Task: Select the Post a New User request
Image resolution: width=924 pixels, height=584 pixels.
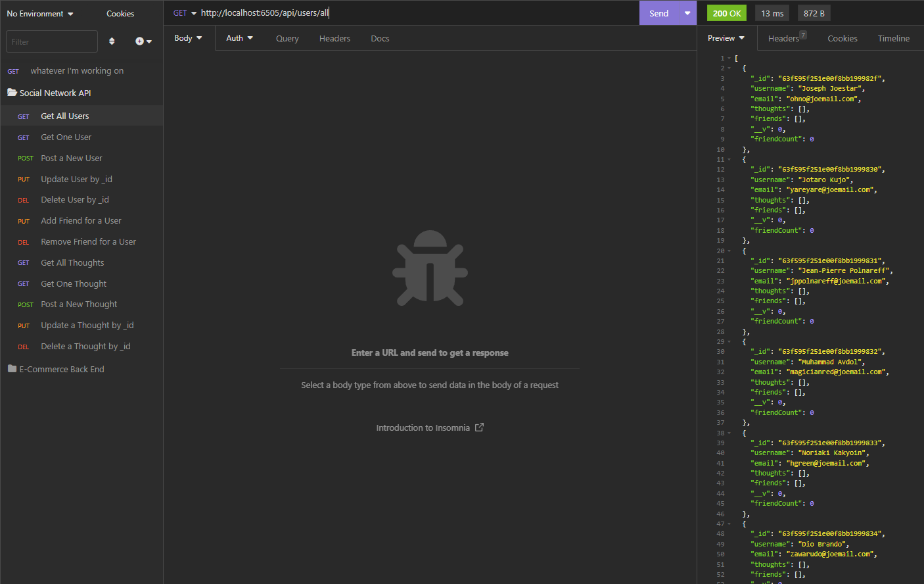Action: click(x=81, y=158)
